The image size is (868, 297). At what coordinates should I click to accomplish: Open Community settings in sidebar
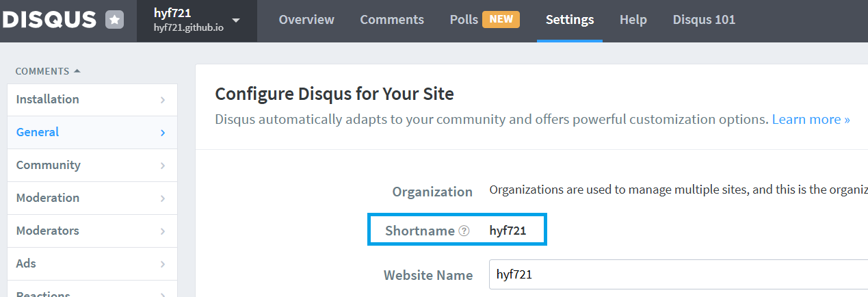[x=92, y=166]
